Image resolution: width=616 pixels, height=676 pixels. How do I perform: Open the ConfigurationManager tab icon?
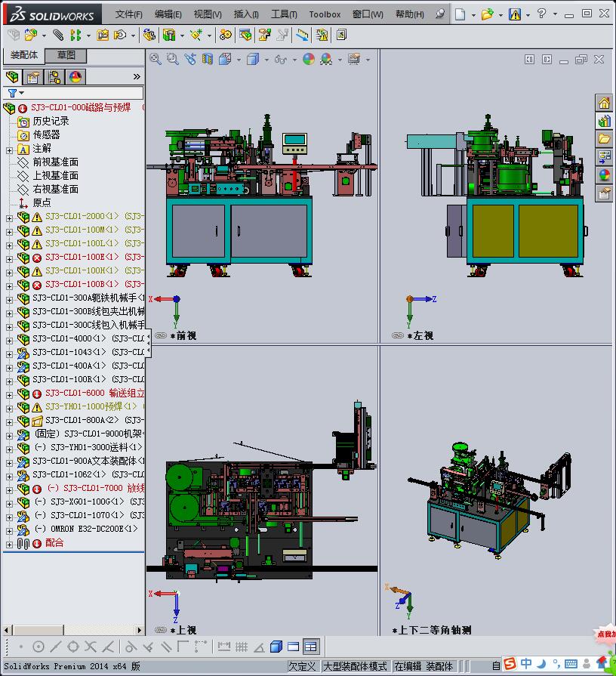(x=54, y=77)
